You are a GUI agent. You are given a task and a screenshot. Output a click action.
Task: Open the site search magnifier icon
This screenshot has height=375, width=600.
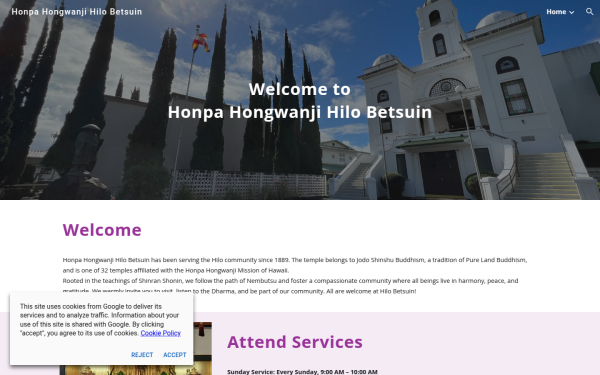(589, 12)
